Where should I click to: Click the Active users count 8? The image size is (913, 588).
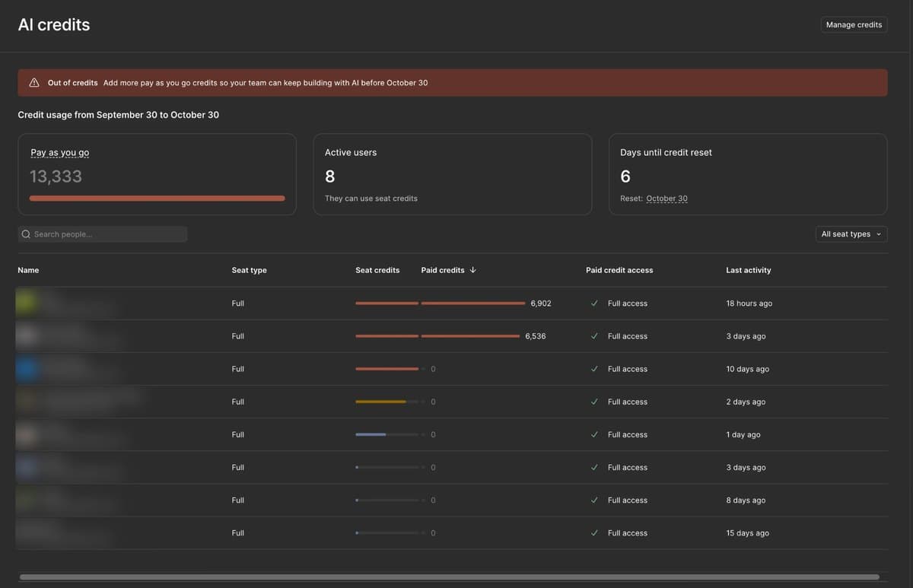click(x=330, y=176)
